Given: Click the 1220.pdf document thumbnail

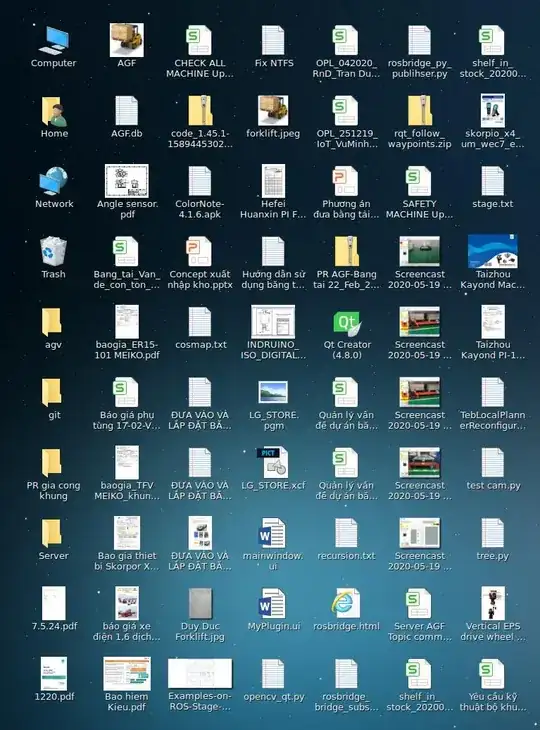Looking at the screenshot, I should (54, 674).
